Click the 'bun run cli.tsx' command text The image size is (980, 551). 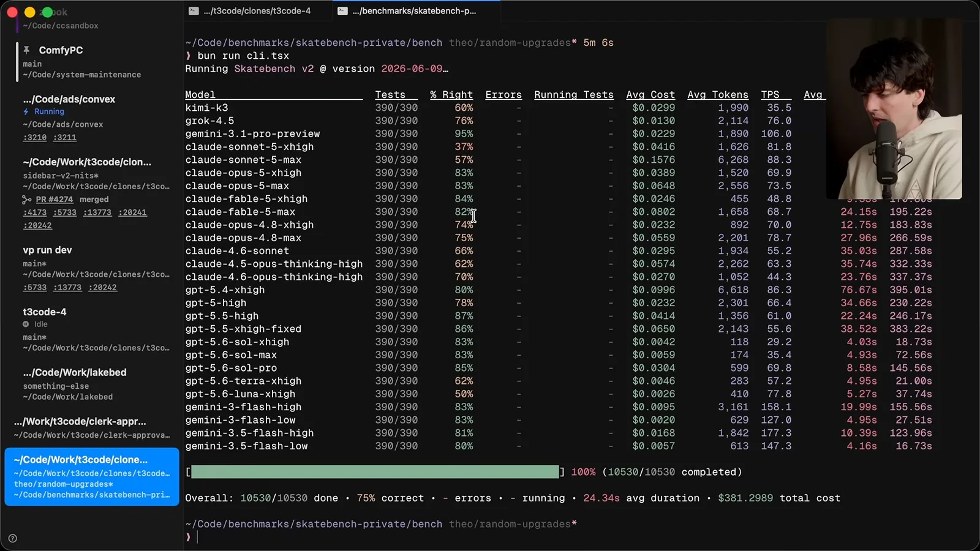tap(243, 56)
